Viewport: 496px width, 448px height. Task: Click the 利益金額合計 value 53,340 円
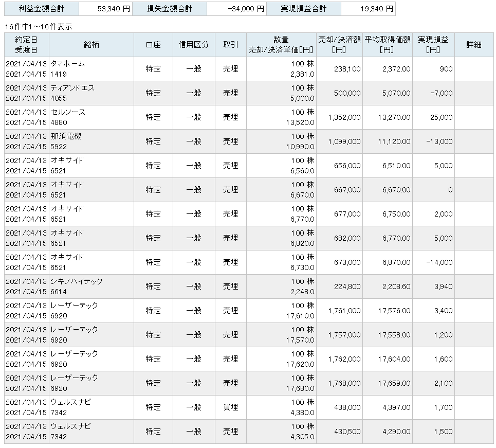point(114,9)
